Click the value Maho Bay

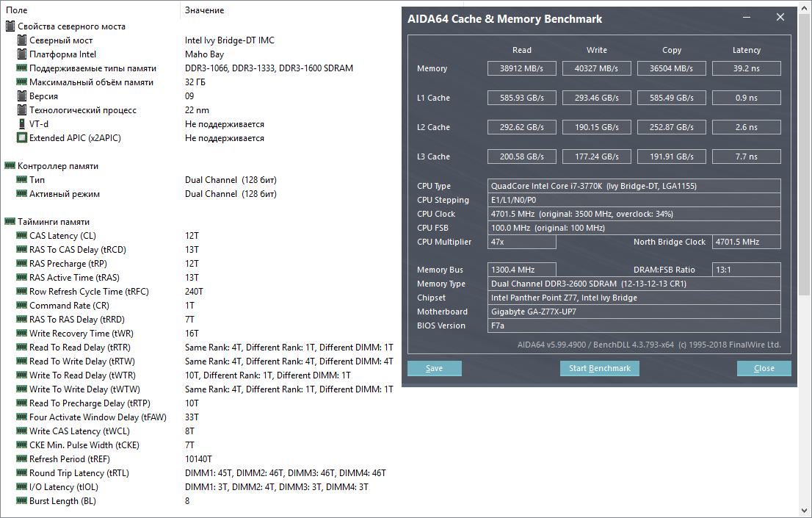tap(205, 54)
